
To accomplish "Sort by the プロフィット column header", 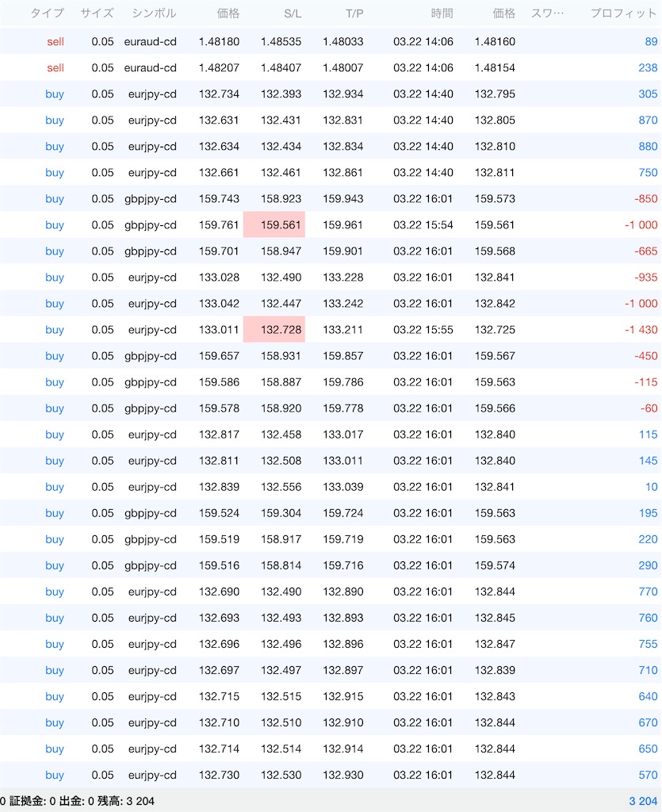I will [623, 13].
